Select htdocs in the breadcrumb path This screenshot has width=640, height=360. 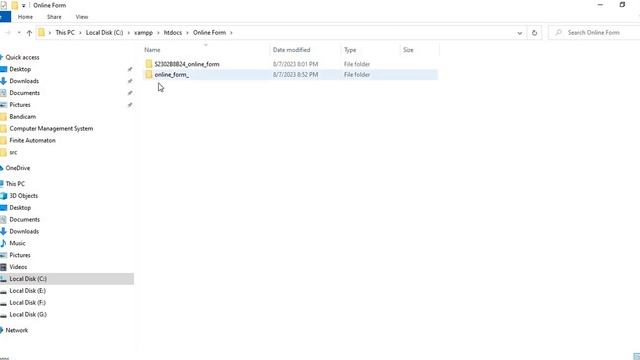point(173,32)
